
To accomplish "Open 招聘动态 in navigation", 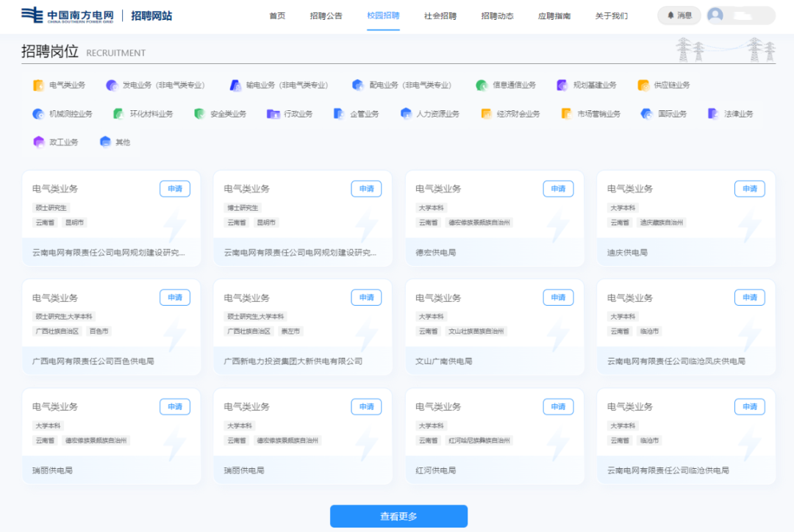I will [x=497, y=15].
